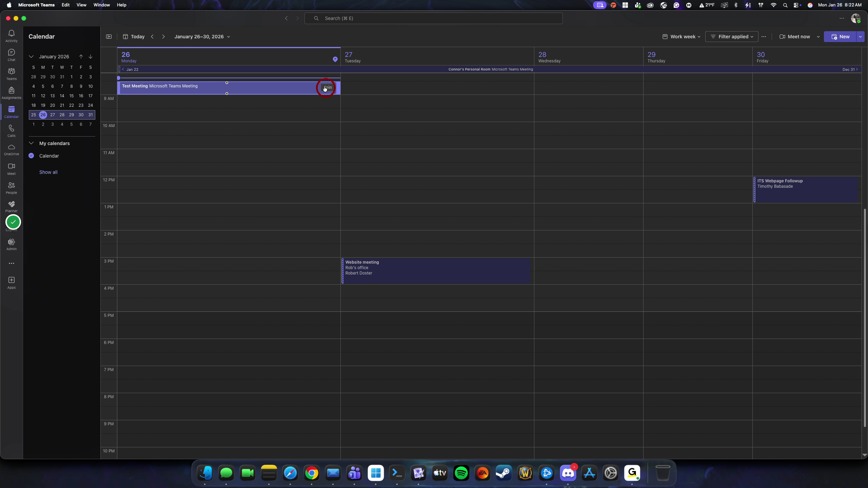Open Chat from the left rail
This screenshot has width=868, height=488.
click(x=11, y=55)
